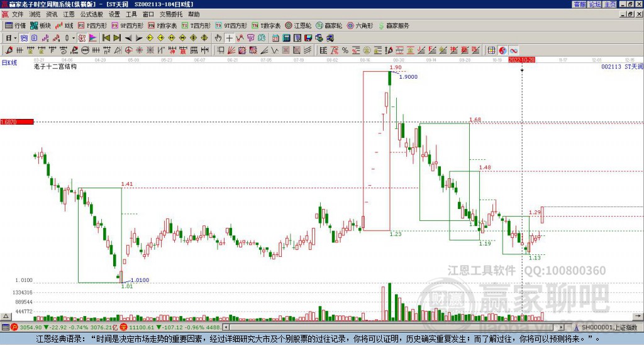Click the 老子十二宫结构 chart label
The image size is (644, 345).
(x=55, y=66)
